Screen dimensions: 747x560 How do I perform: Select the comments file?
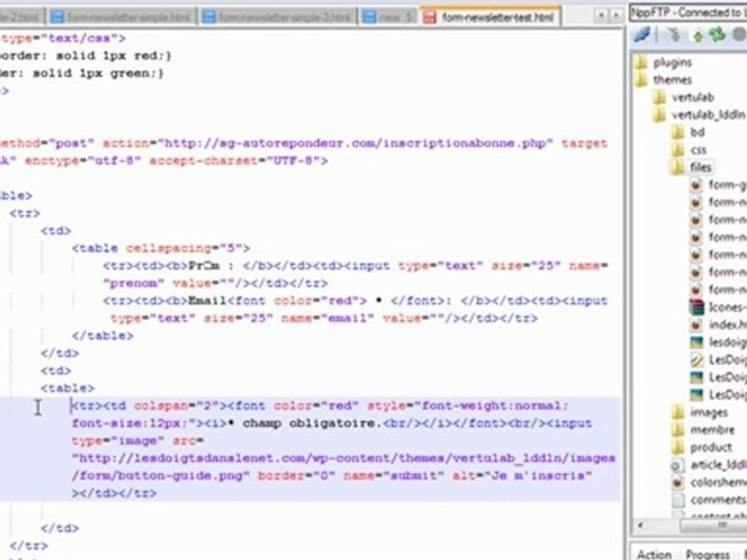(x=718, y=500)
